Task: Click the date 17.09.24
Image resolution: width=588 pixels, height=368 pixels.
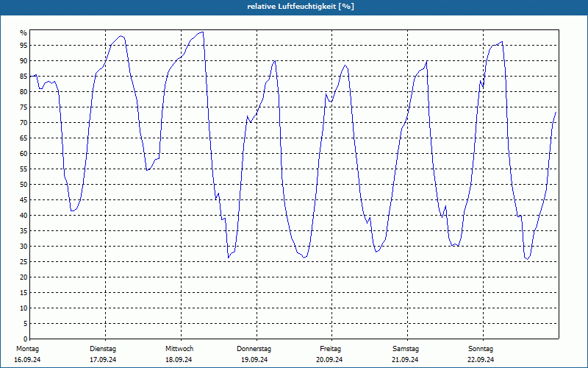Action: coord(103,360)
